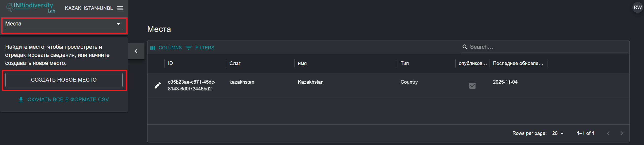
Task: Open the rows per page dropdown
Action: [x=558, y=133]
